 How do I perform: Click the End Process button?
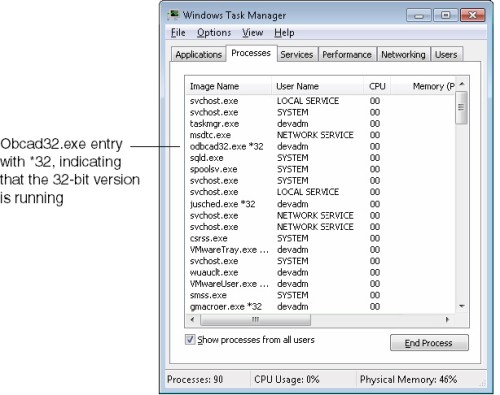pos(429,343)
